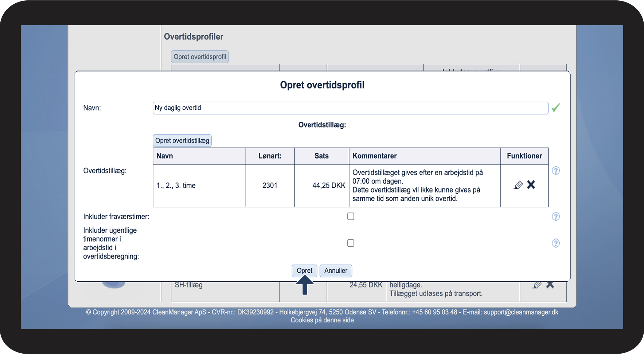Open help for Inkluder fraværstimer

point(556,217)
